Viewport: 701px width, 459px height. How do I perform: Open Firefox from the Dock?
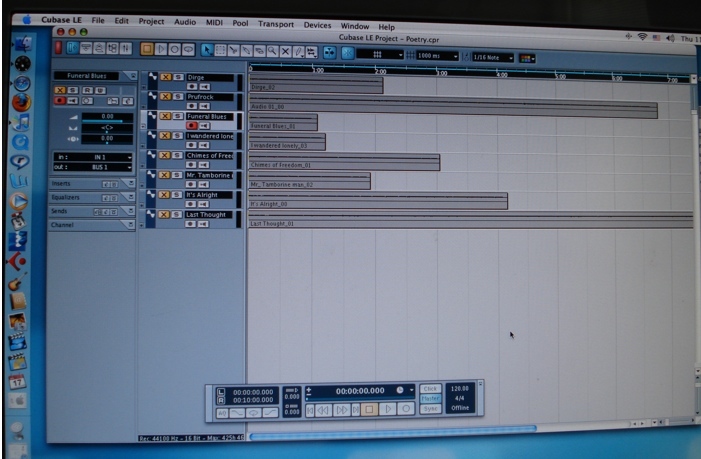pos(20,102)
